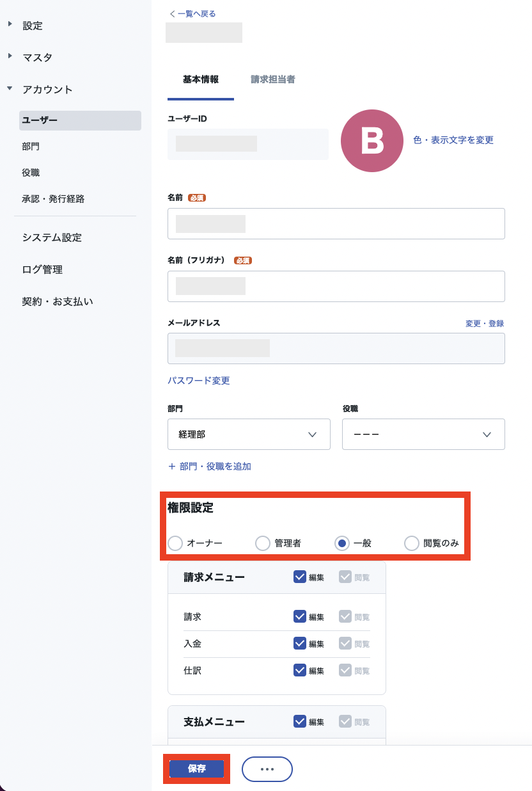The width and height of the screenshot is (532, 791).
Task: Click the 一覧へ戻る back link
Action: 192,13
